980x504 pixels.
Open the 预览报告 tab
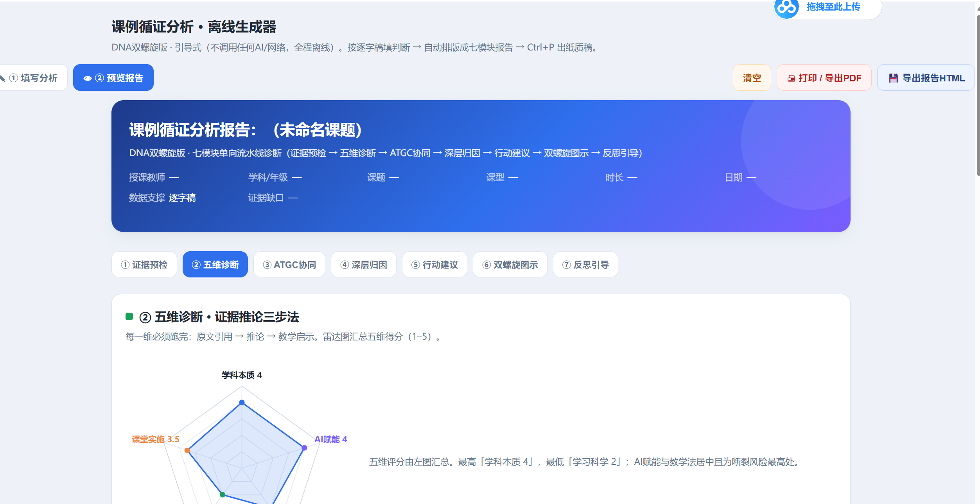(113, 78)
